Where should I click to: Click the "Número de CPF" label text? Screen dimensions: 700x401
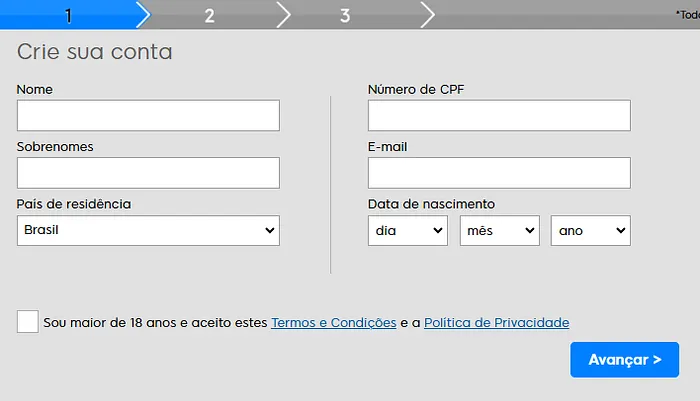[x=416, y=89]
